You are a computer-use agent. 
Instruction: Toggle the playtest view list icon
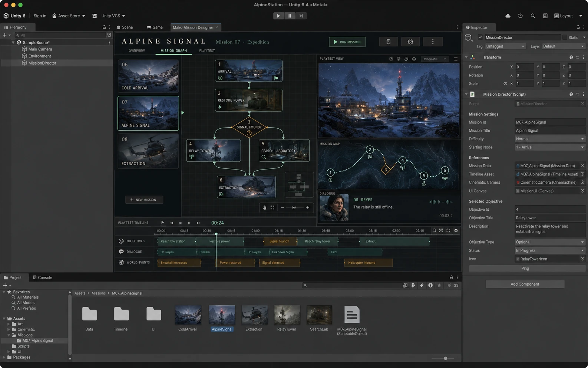456,59
